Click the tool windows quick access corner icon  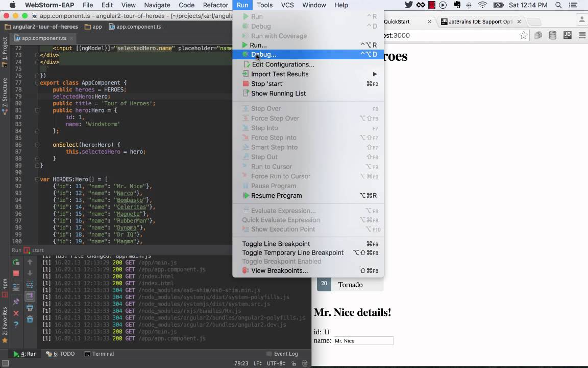5,363
